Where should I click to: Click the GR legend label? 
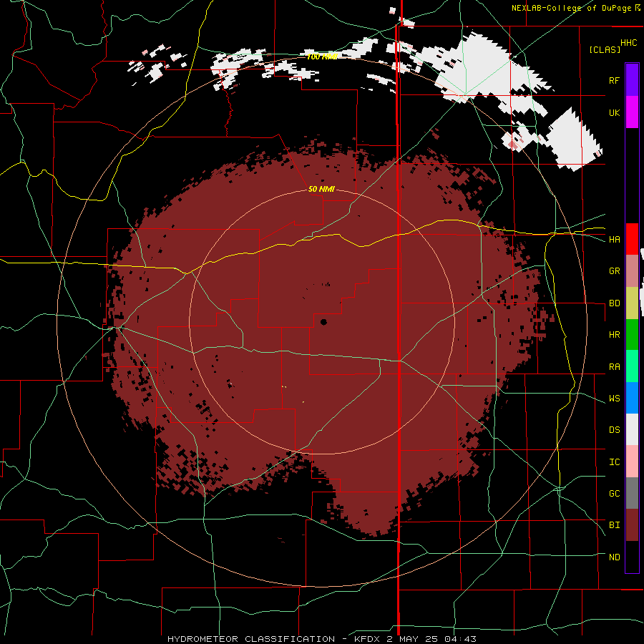click(614, 271)
